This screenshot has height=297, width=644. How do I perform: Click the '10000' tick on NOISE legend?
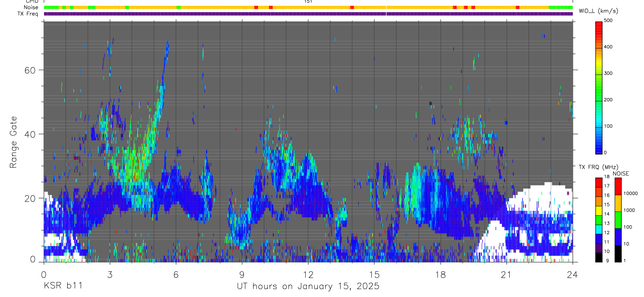[630, 193]
